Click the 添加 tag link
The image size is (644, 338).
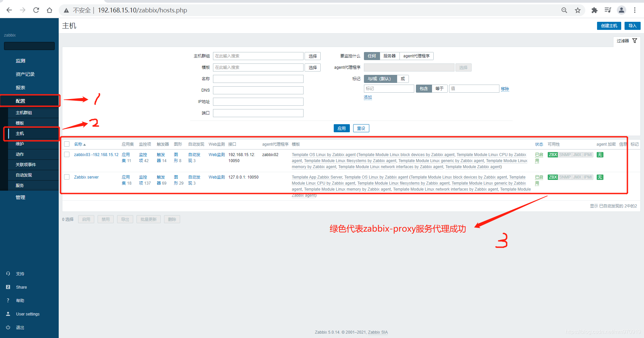click(x=368, y=97)
